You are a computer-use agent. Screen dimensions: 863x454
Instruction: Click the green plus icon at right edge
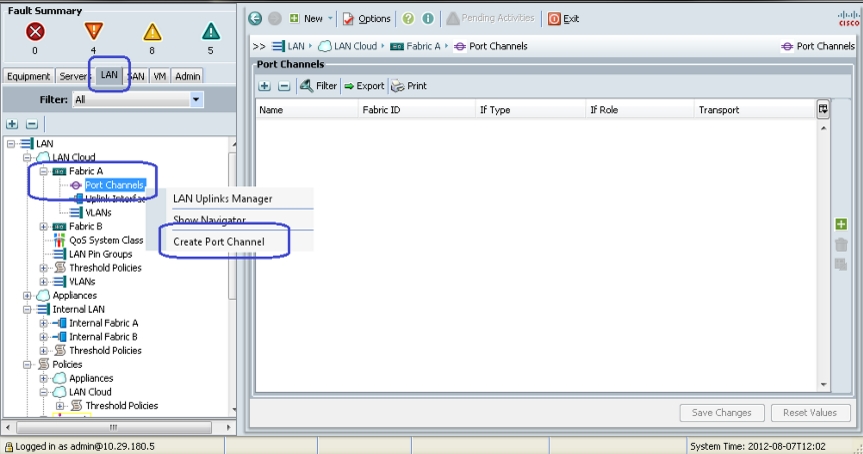(x=841, y=224)
